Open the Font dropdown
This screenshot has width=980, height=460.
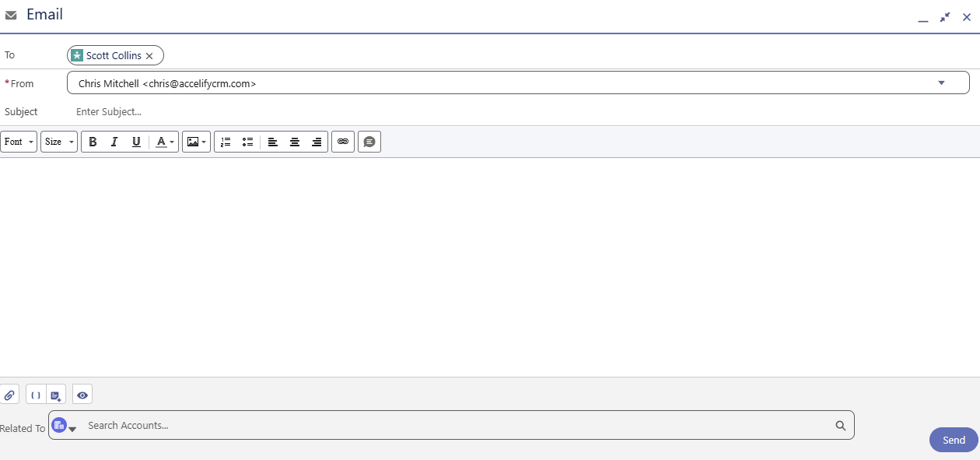19,142
